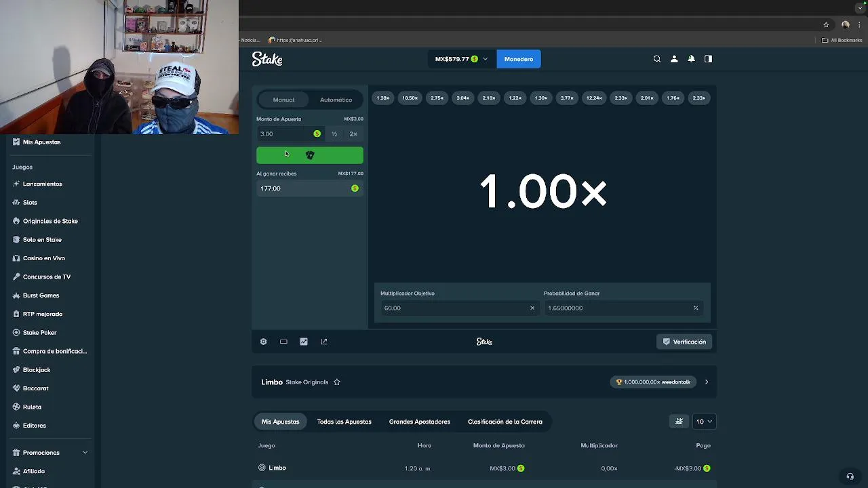
Task: Open the RTP mejorado icon
Action: coord(16,314)
